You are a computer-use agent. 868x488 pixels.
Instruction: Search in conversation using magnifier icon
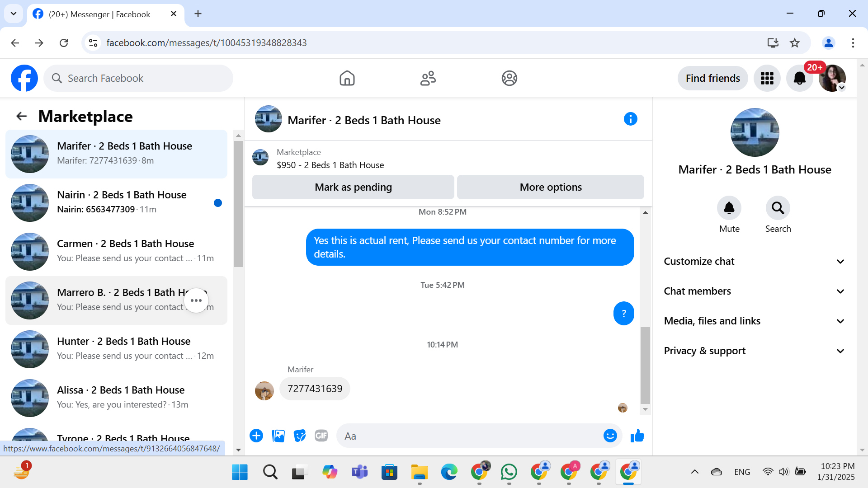pos(778,208)
